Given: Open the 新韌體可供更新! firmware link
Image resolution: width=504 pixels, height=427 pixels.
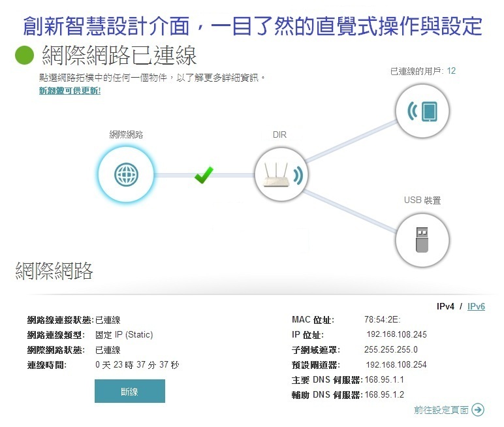Looking at the screenshot, I should pos(70,91).
